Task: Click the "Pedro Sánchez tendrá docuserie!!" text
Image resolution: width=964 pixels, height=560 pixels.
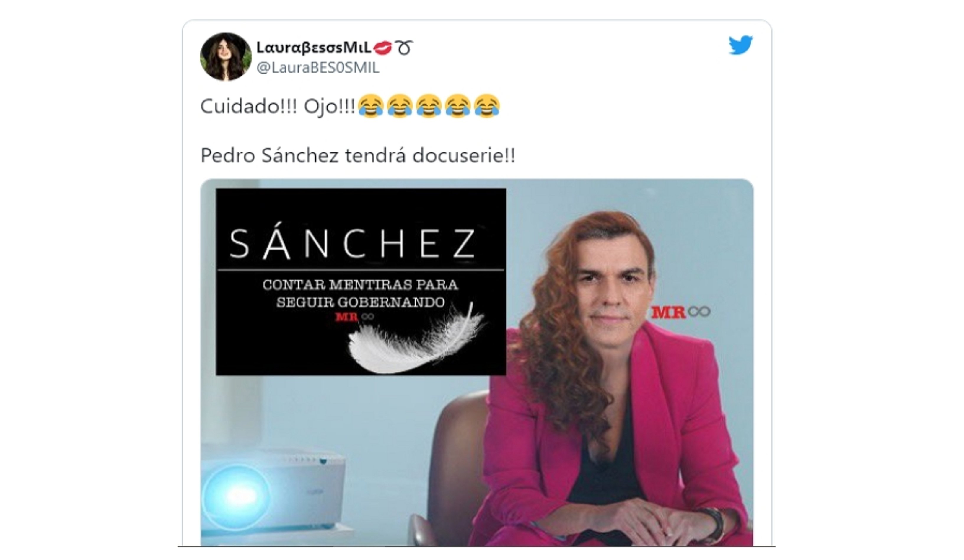Action: click(358, 155)
